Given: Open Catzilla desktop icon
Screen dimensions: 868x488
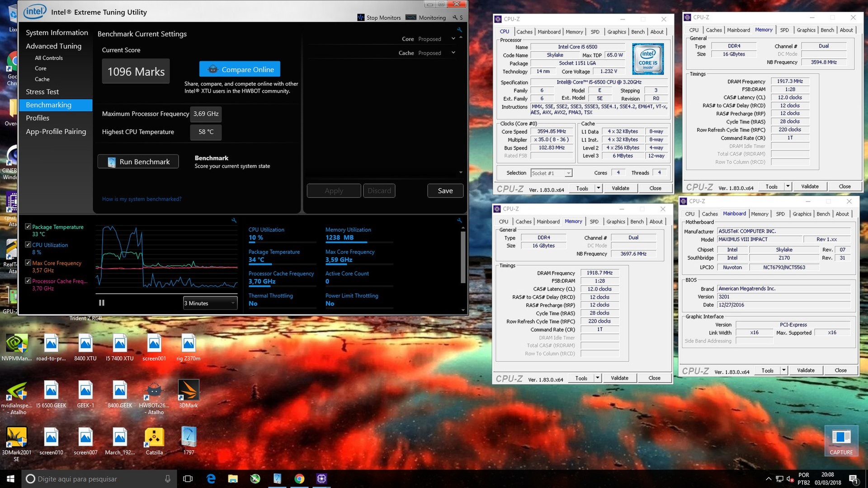Looking at the screenshot, I should 154,441.
